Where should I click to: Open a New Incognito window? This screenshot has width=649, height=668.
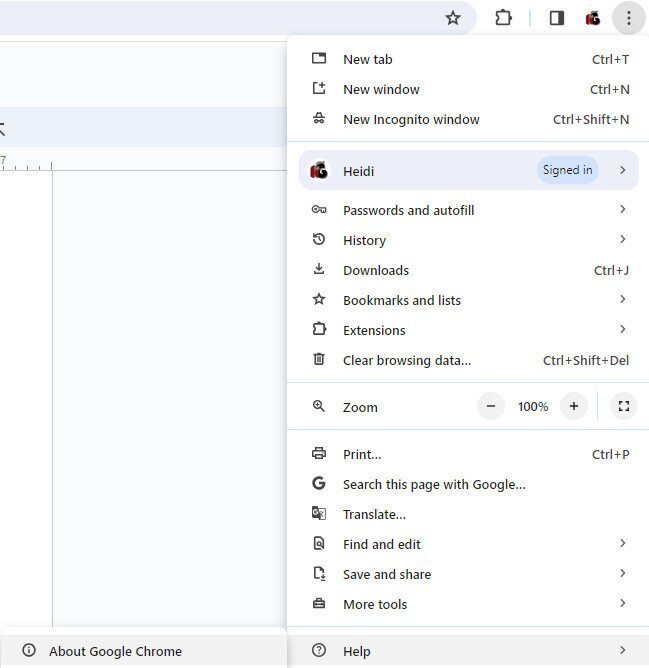(411, 119)
